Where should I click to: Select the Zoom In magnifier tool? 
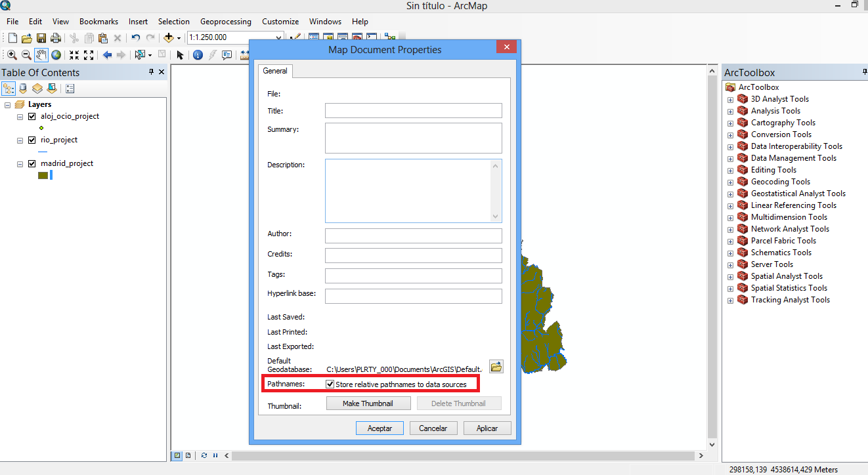[12, 55]
